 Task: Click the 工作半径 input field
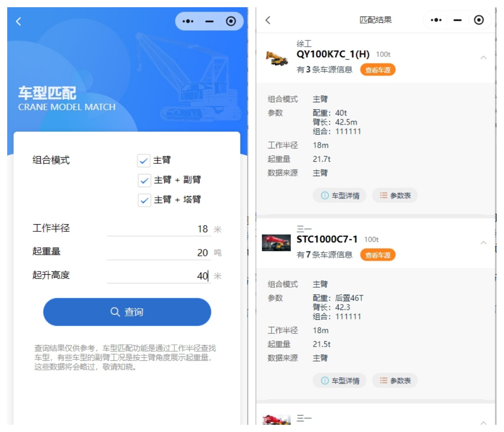pos(159,229)
